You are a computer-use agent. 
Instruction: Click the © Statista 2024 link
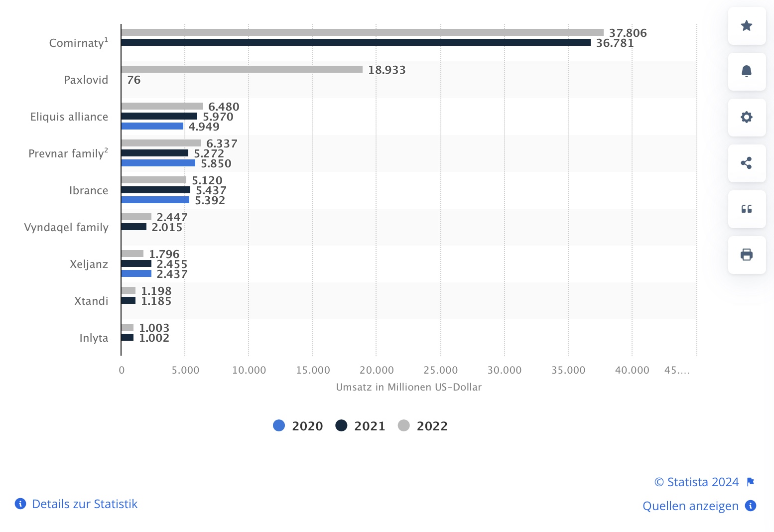click(696, 482)
